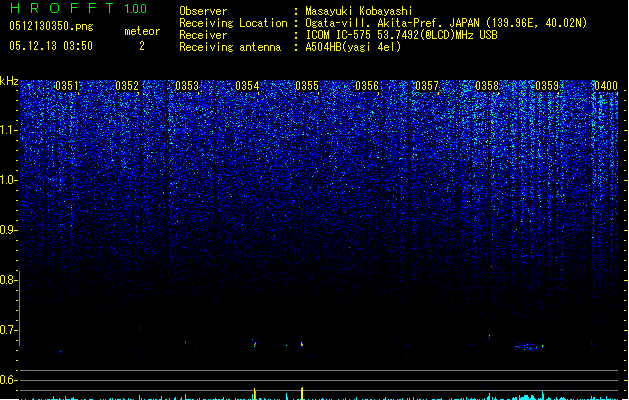Click the 0.6 kHz axis label
629x400 pixels.
coord(8,380)
